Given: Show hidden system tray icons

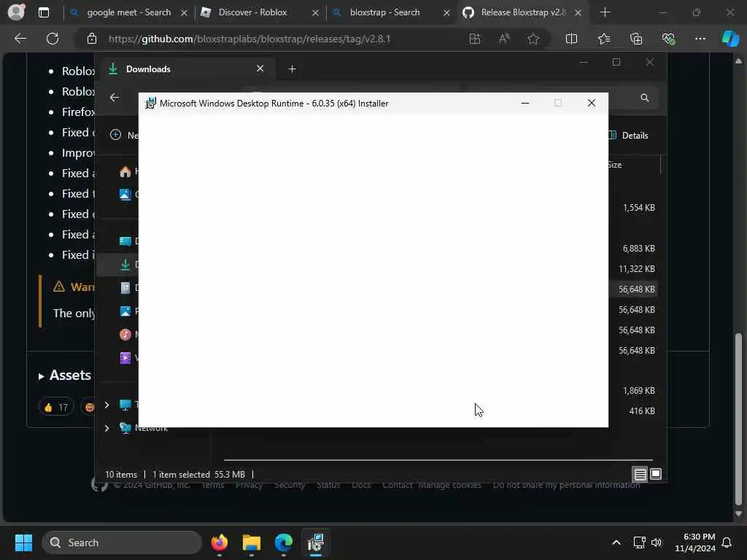Looking at the screenshot, I should [616, 542].
